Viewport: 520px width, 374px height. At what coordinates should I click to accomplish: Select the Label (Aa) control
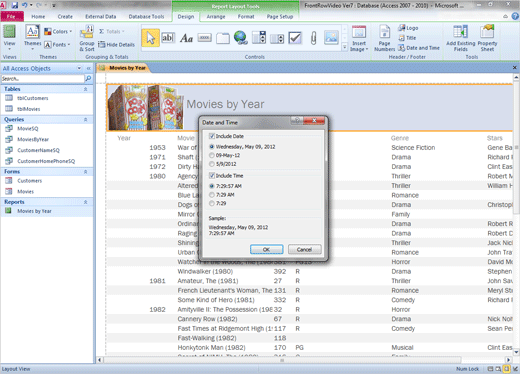click(186, 38)
